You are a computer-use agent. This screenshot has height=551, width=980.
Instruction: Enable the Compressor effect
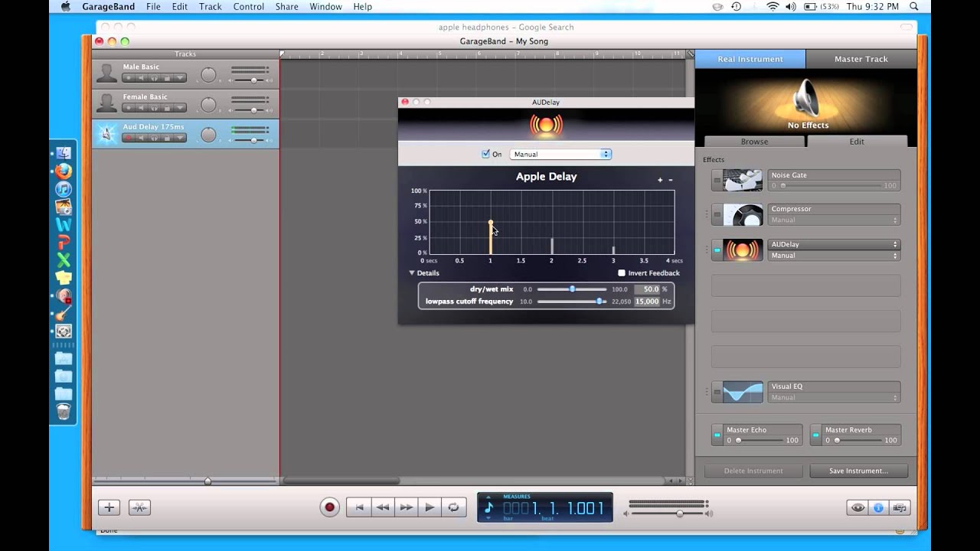tap(717, 214)
